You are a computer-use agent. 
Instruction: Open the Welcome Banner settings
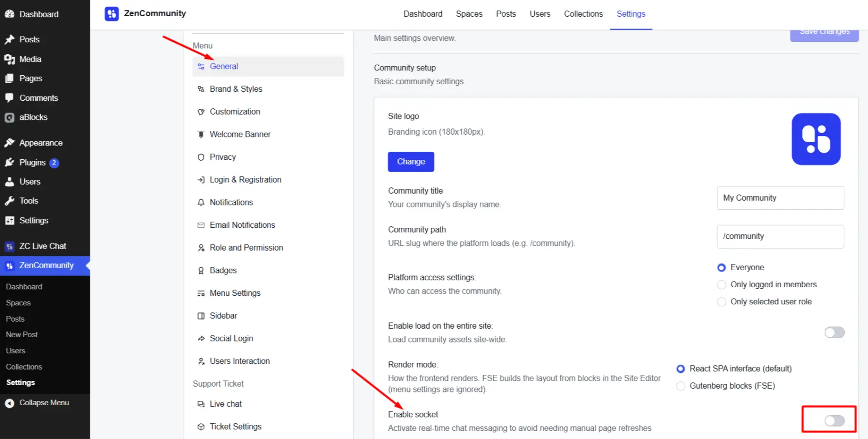point(268,134)
